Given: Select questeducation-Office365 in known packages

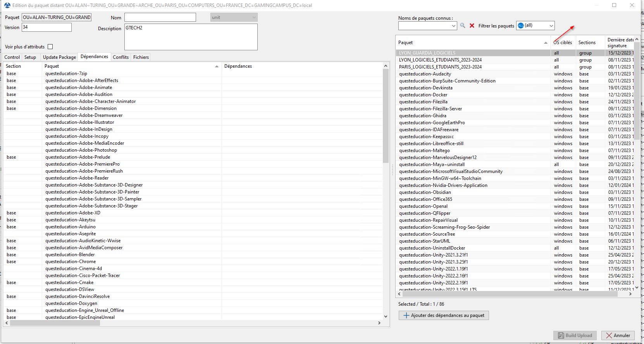Looking at the screenshot, I should (515, 199).
